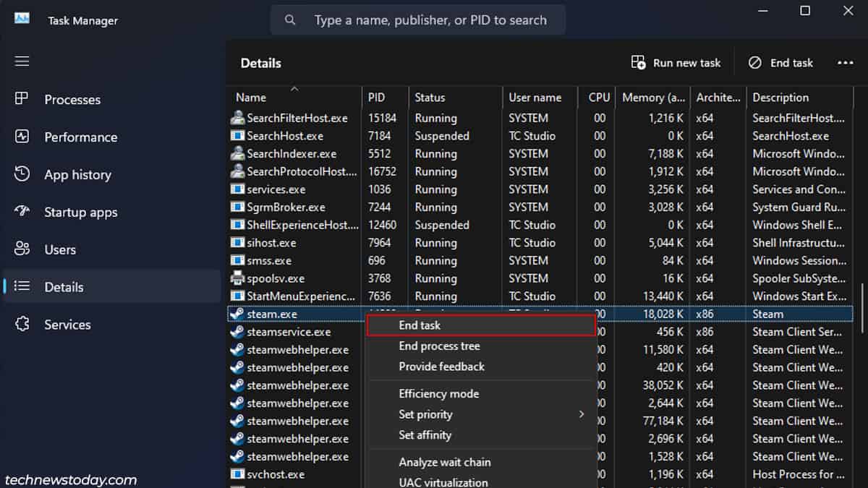Open the three-dot more options menu
This screenshot has height=488, width=868.
pos(845,63)
